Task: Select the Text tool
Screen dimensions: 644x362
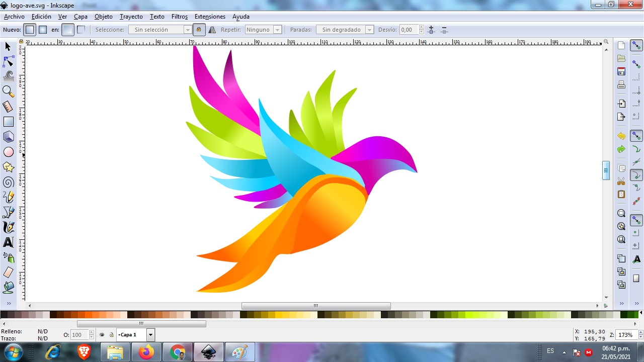Action: (x=9, y=242)
